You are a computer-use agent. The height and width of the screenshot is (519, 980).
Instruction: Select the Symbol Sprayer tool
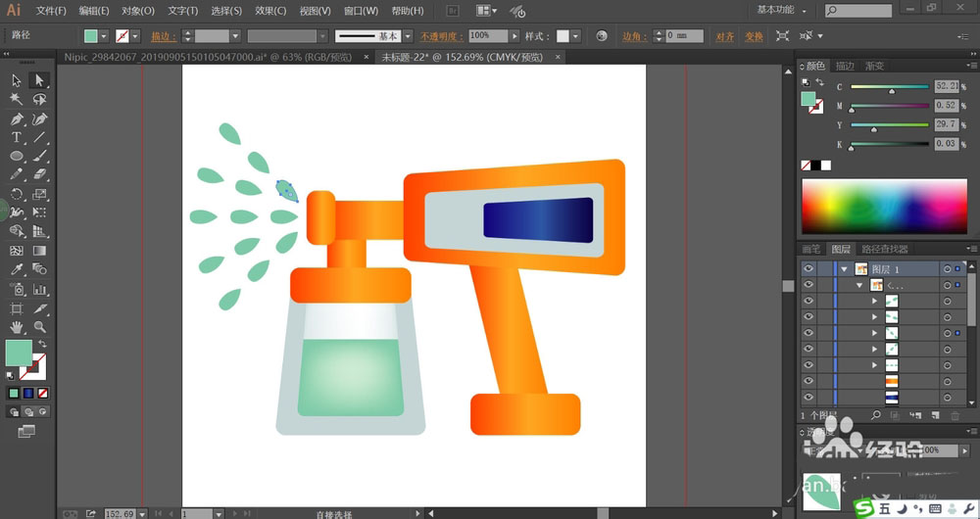point(17,289)
